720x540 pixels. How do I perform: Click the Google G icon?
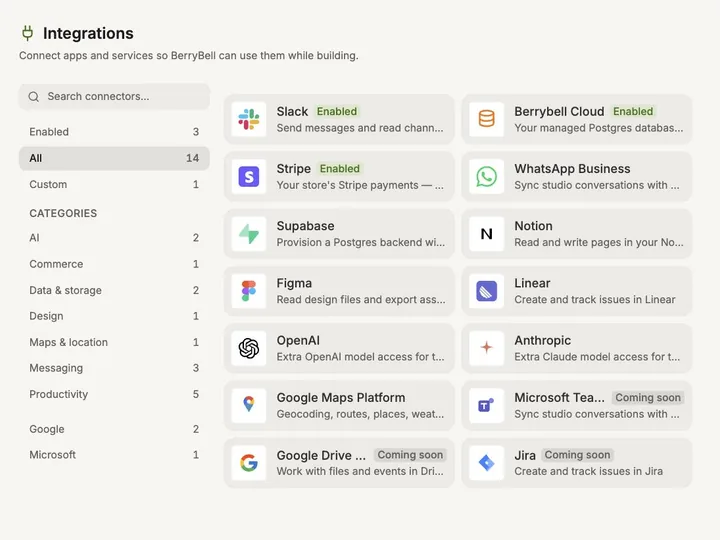pos(249,463)
